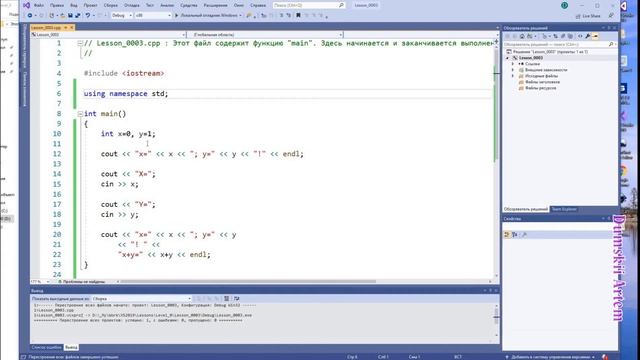This screenshot has height=360, width=640.
Task: Expand the source files folder node
Action: point(513,76)
